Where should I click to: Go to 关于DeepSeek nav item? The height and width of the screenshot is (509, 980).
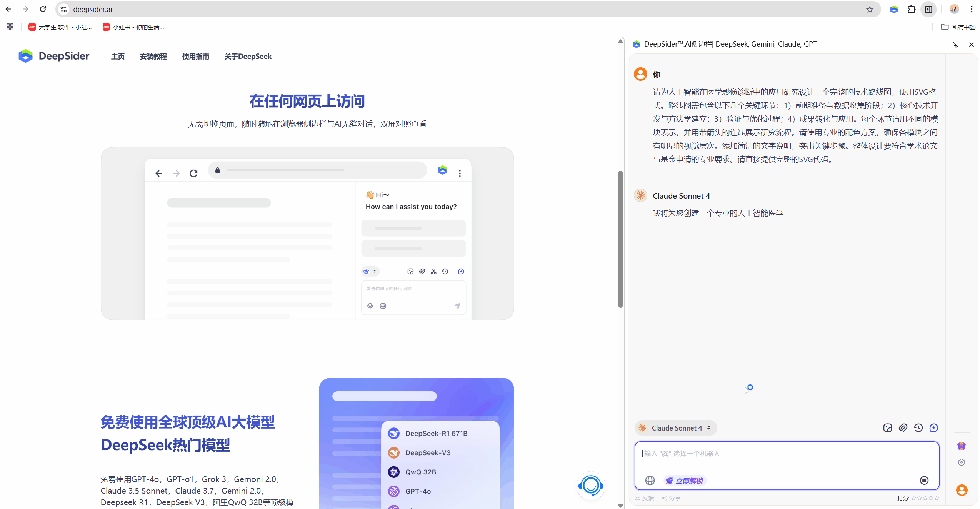(248, 57)
